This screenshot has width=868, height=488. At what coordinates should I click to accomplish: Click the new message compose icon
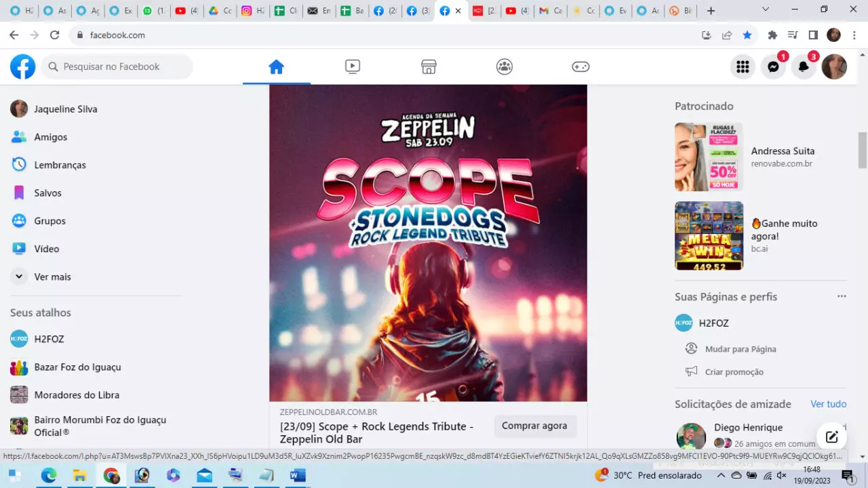click(832, 436)
